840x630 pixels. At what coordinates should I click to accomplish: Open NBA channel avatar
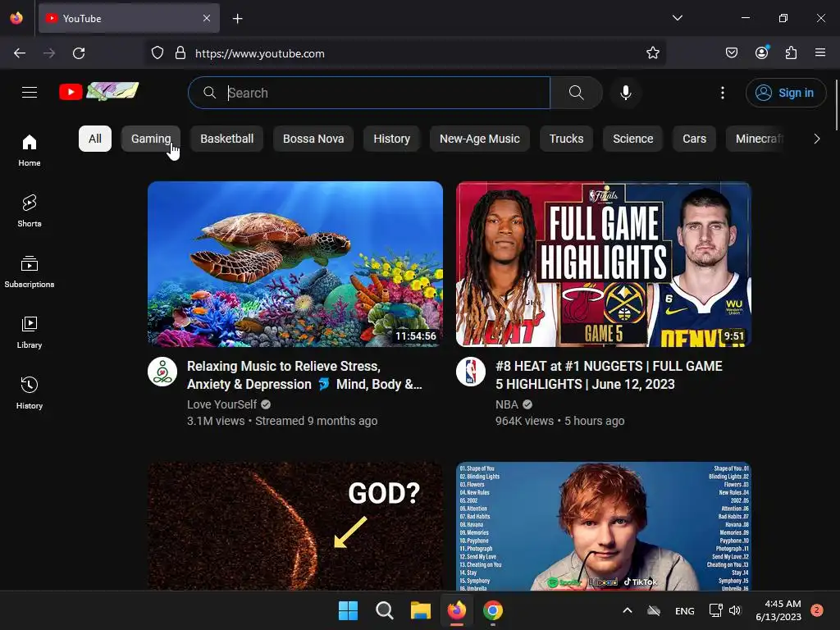tap(471, 372)
